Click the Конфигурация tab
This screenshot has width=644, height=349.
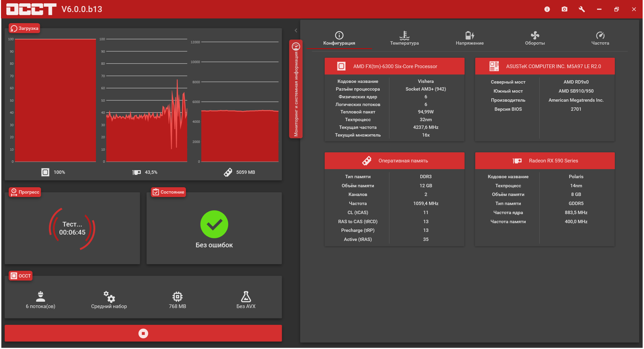click(x=339, y=38)
